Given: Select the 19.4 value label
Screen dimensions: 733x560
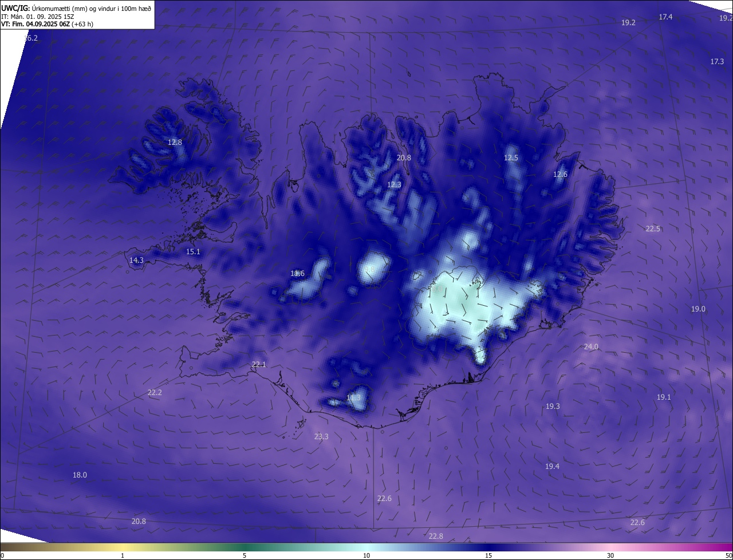Looking at the screenshot, I should tap(552, 467).
